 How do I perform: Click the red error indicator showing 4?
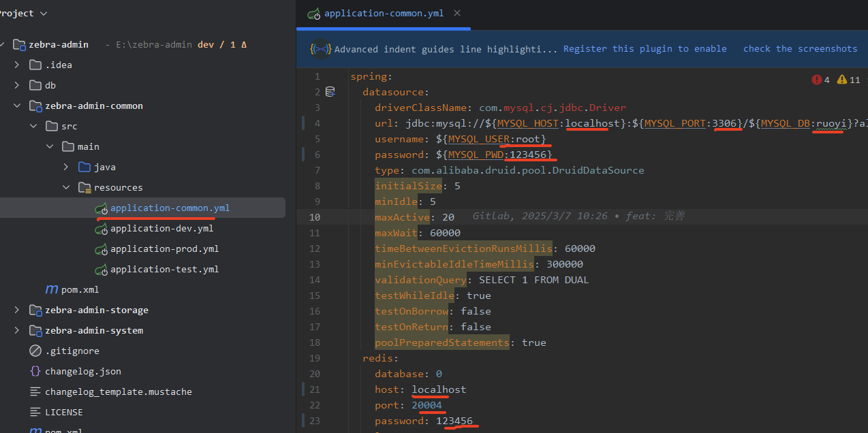[820, 80]
